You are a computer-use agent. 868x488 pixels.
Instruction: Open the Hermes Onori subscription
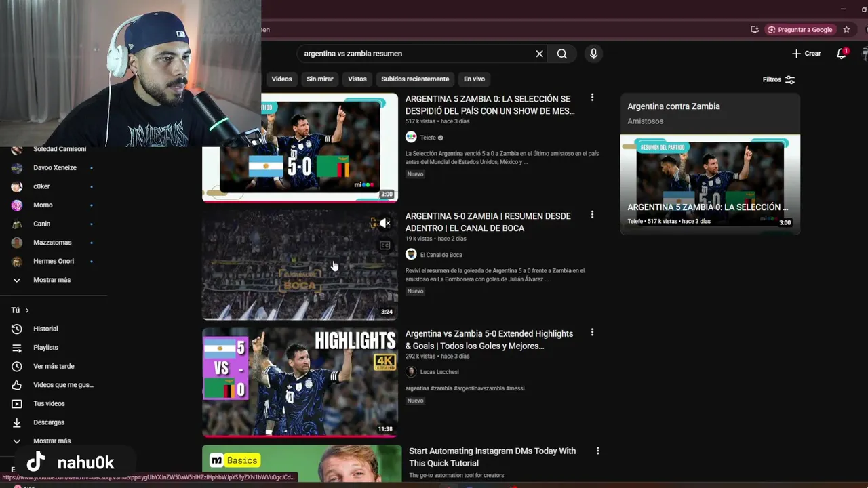[x=54, y=261]
